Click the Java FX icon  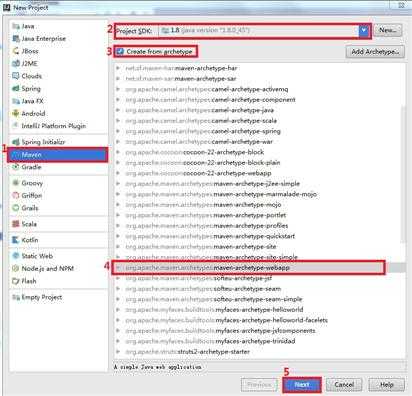click(16, 101)
